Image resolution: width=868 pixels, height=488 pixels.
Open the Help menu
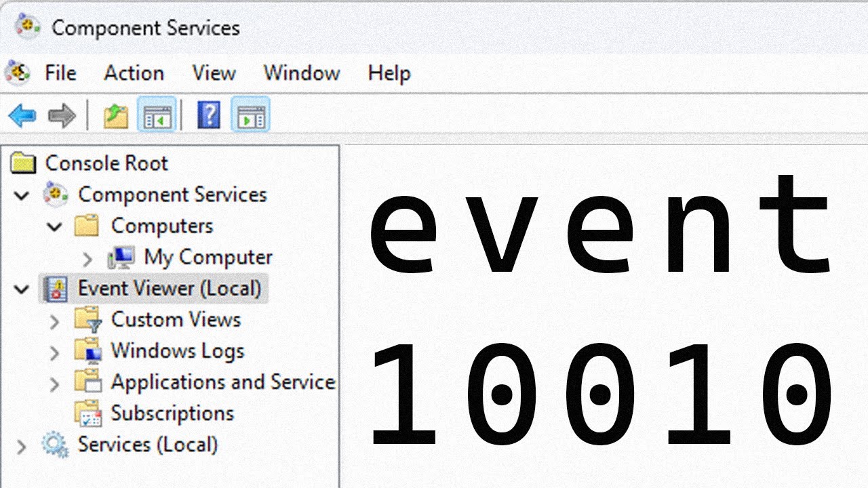[389, 73]
